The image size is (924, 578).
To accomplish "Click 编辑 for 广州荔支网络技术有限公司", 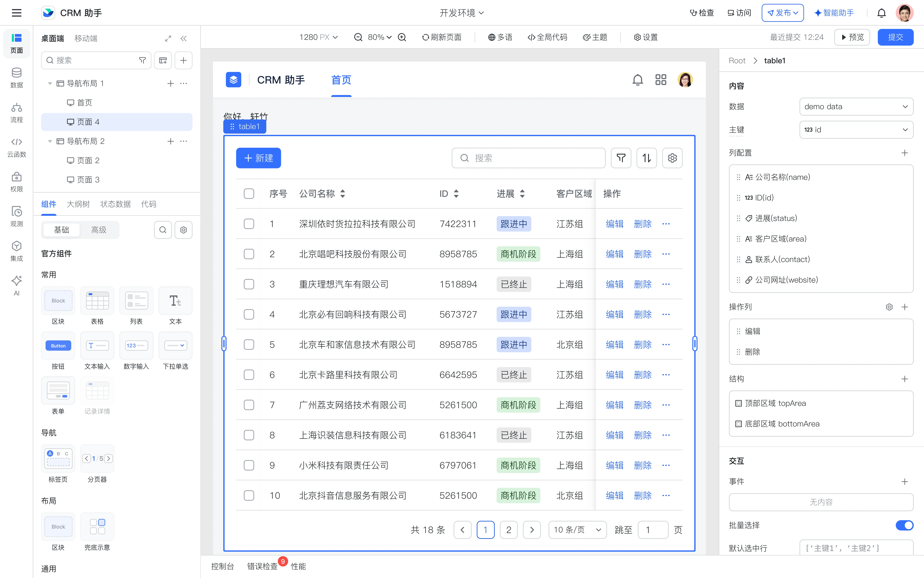I will (x=614, y=405).
